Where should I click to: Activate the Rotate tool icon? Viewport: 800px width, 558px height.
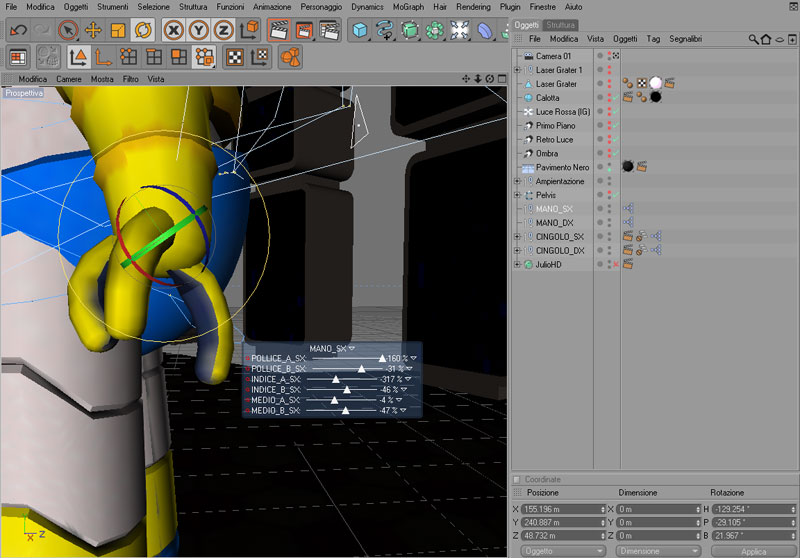(x=143, y=30)
